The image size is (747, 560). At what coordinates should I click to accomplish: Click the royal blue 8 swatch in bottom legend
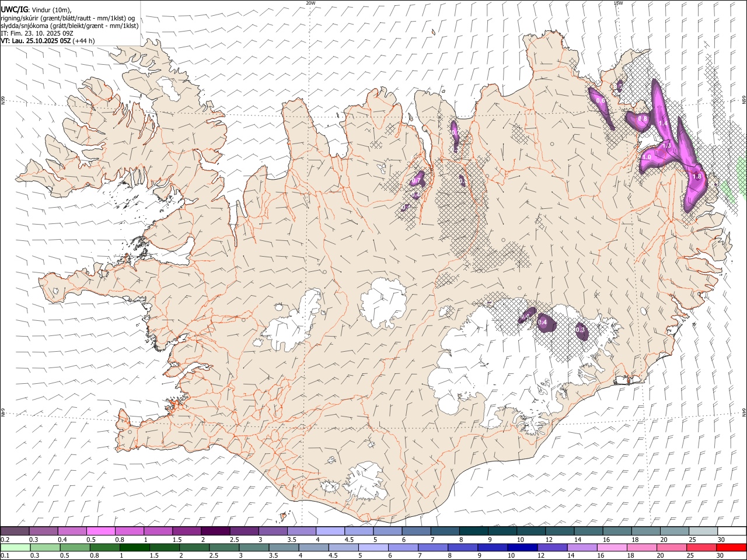click(463, 548)
